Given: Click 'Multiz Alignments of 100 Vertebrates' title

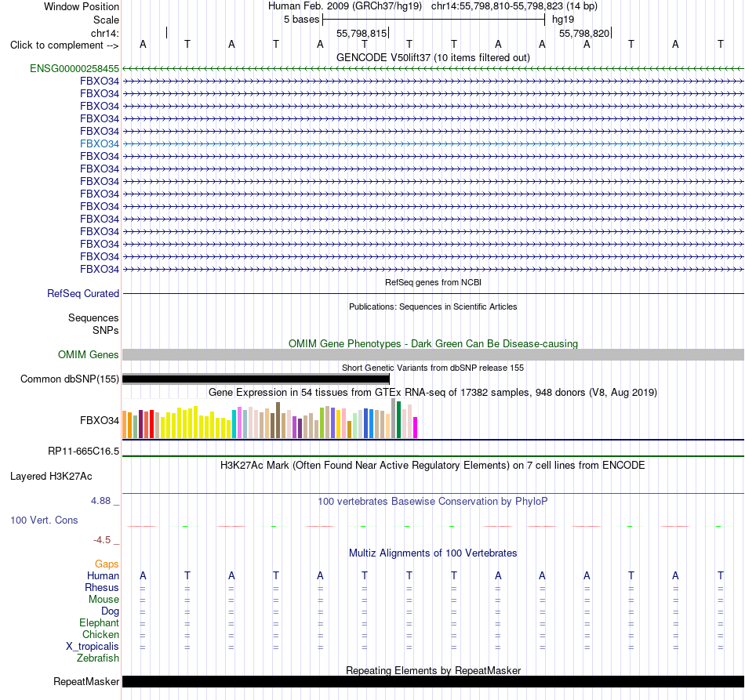Looking at the screenshot, I should click(433, 553).
